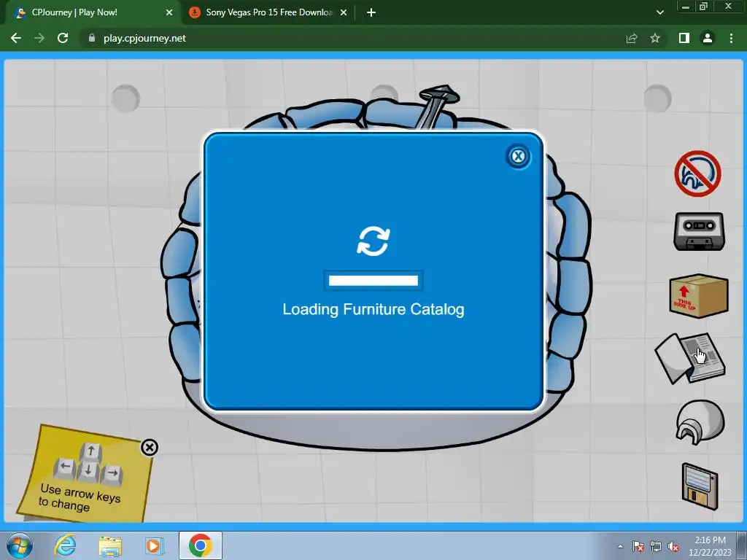Click the Loading Furniture Catalog text
The image size is (747, 560).
click(373, 309)
